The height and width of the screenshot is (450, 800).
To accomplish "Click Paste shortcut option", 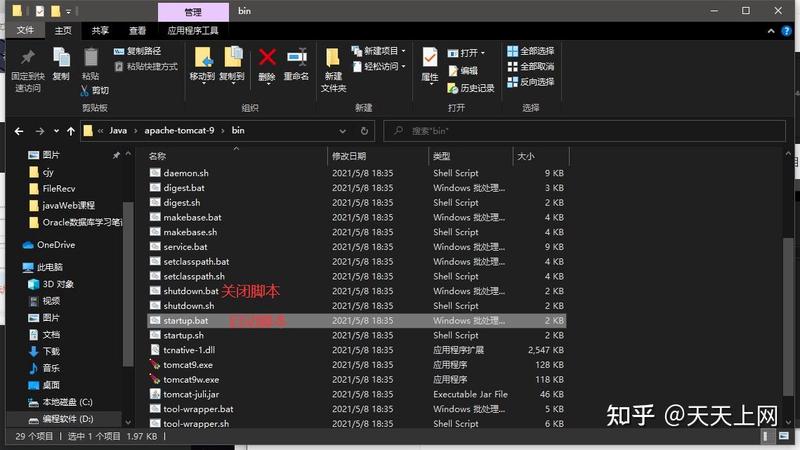I will (x=146, y=66).
